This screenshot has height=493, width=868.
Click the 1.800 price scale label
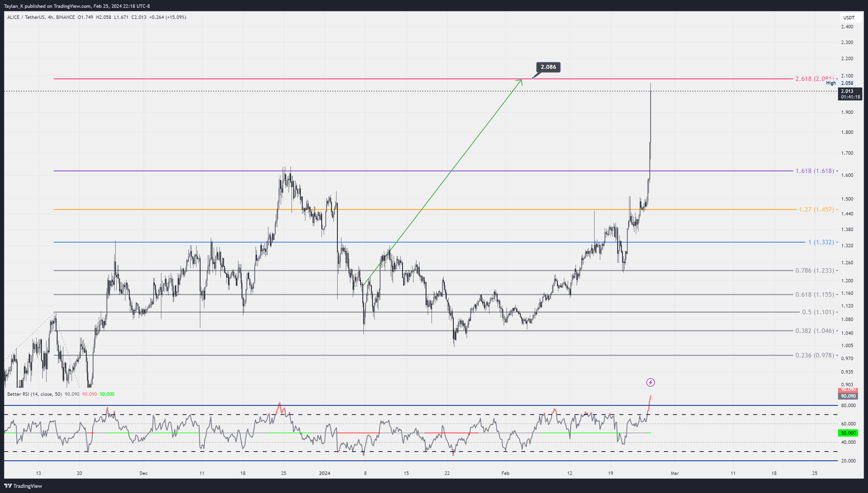coord(847,132)
